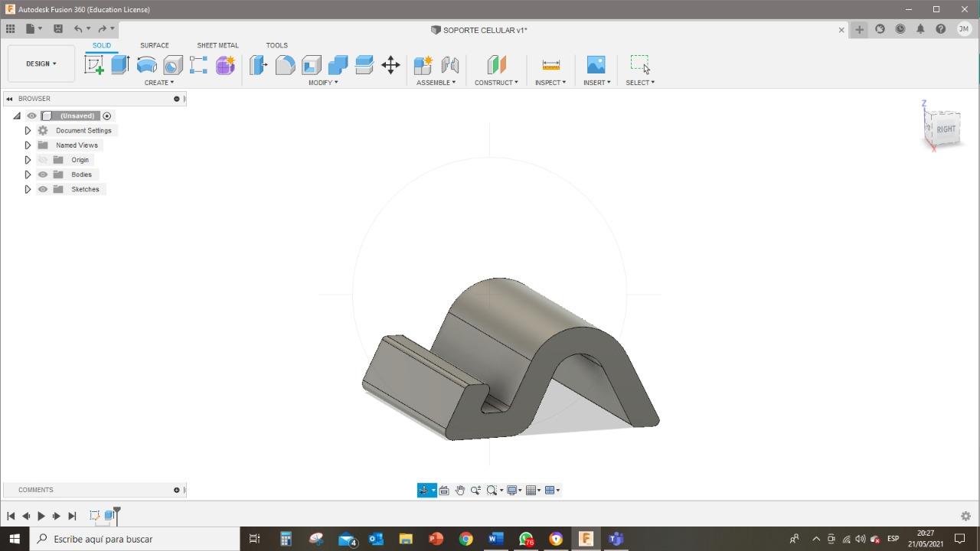Play the design timeline
The image size is (980, 551).
click(41, 516)
